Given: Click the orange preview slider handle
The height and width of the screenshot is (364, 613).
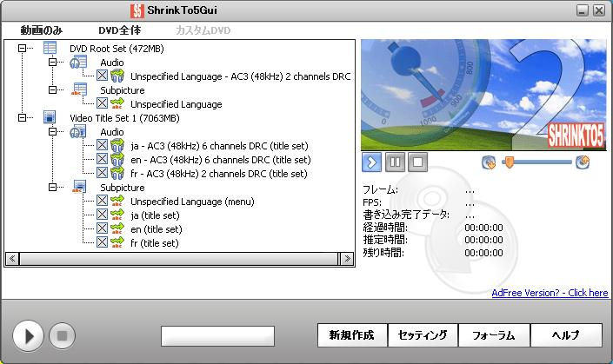Looking at the screenshot, I should click(509, 162).
